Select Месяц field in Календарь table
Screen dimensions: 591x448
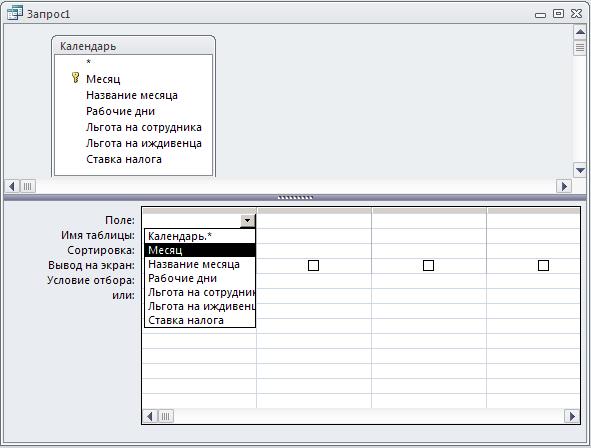[103, 79]
